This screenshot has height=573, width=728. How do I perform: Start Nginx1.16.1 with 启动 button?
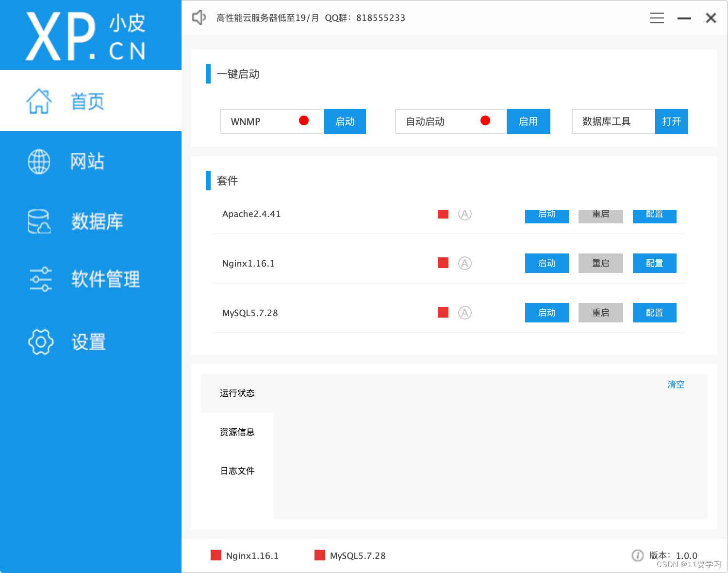tap(547, 263)
